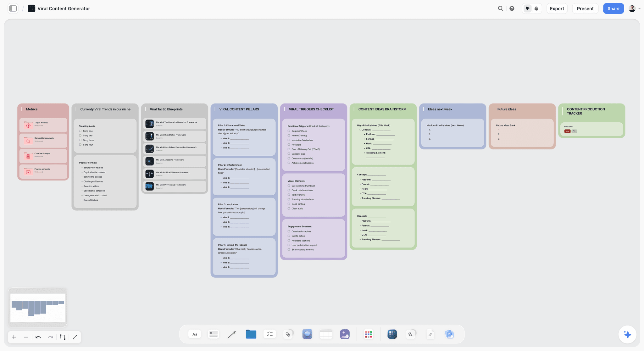Open the contacts photo cards tool
This screenshot has height=351, width=644.
[449, 334]
